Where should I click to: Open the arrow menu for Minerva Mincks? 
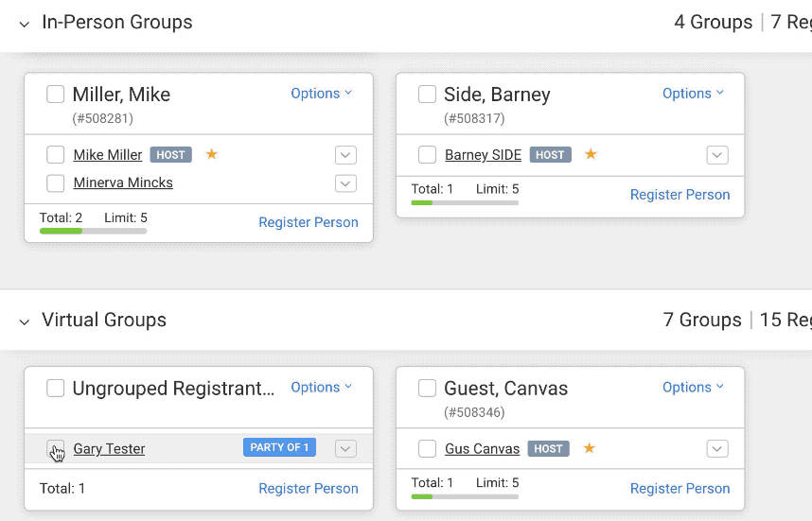tap(345, 183)
